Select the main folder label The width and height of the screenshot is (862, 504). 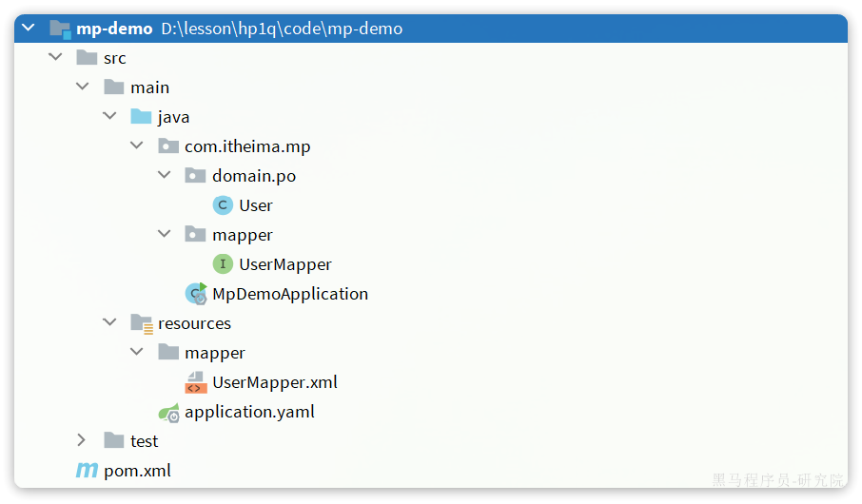150,87
